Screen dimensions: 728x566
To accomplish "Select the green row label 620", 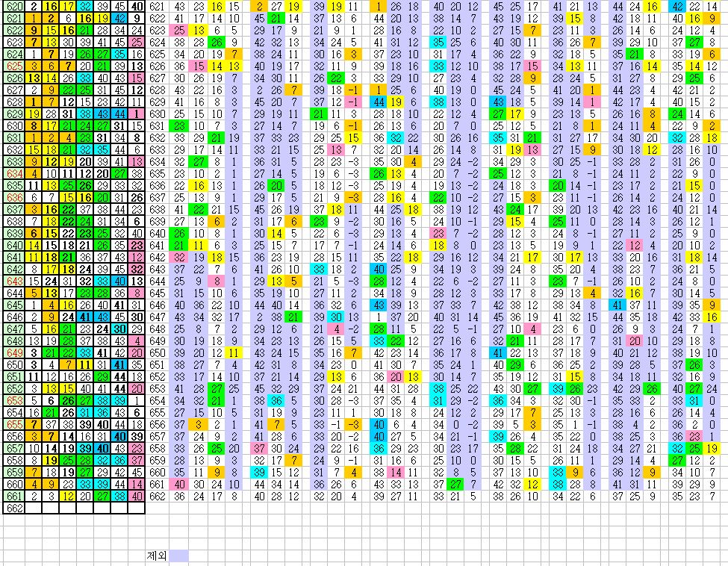I will (13, 7).
